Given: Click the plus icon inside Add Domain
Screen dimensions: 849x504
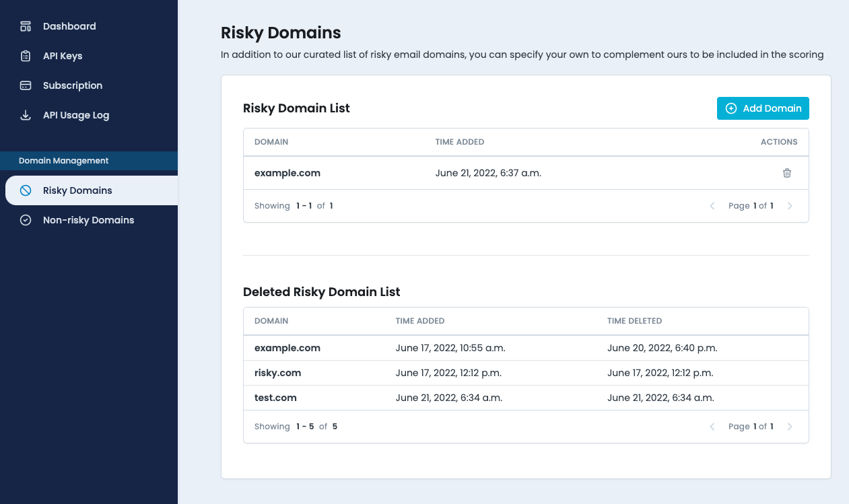Looking at the screenshot, I should tap(731, 108).
